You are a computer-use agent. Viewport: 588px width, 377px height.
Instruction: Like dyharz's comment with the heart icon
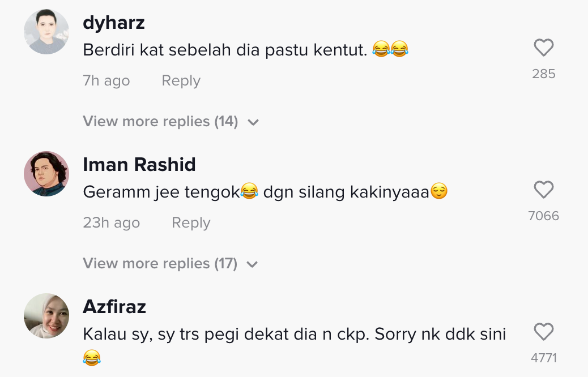click(543, 48)
